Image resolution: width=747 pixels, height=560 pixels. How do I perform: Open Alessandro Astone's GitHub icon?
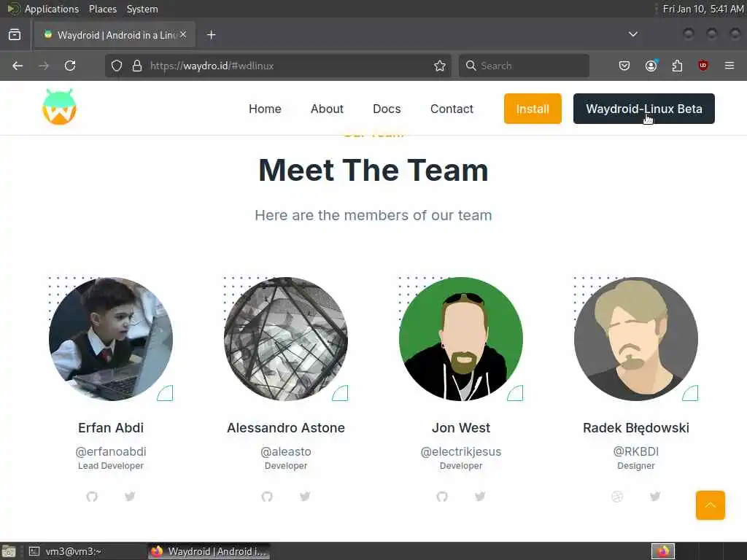pos(267,497)
